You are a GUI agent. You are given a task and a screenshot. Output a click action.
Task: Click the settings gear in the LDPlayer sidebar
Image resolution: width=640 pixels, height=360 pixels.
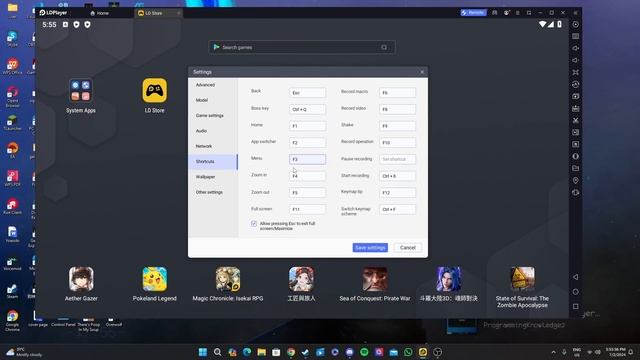point(576,24)
